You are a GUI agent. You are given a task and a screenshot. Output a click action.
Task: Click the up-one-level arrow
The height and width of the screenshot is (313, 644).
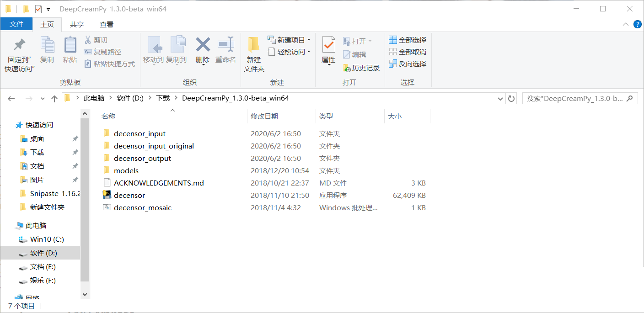(x=54, y=98)
